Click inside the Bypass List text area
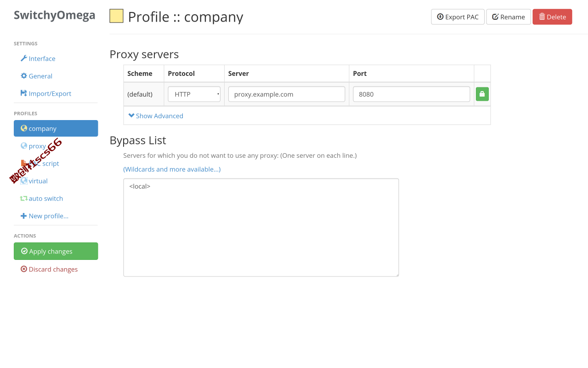The width and height of the screenshot is (588, 368). click(x=261, y=227)
